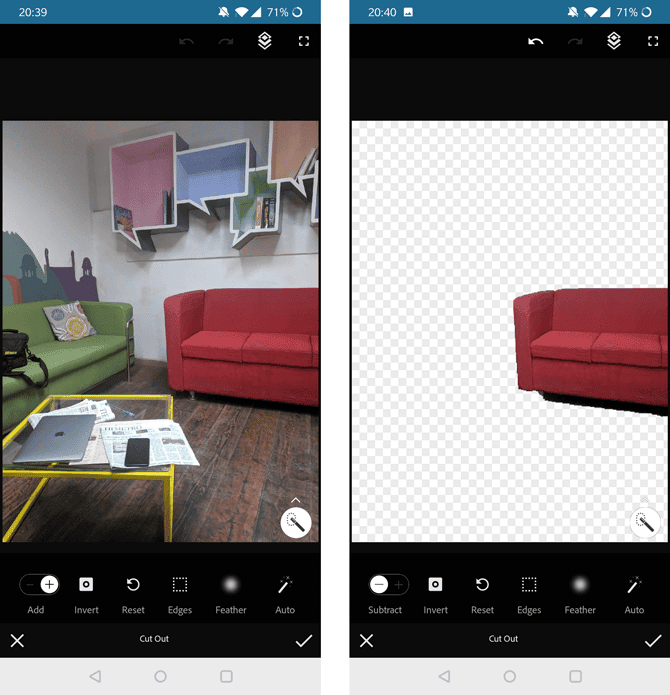670x695 pixels.
Task: Confirm Cut Out with checkmark in right screen
Action: coord(653,640)
